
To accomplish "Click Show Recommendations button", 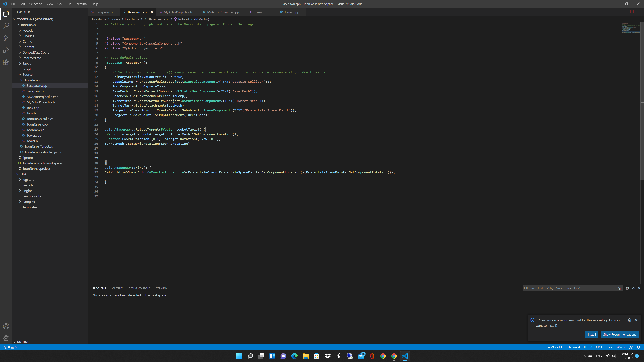I will point(620,334).
